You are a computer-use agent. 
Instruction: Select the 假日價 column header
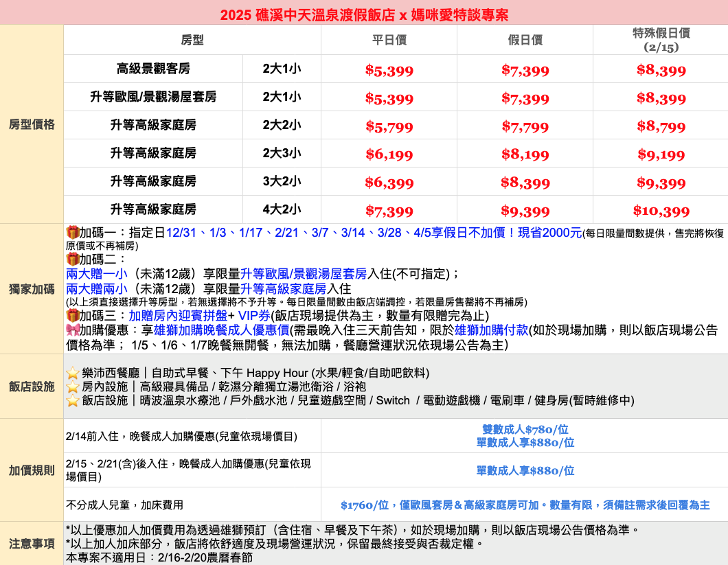click(x=525, y=41)
